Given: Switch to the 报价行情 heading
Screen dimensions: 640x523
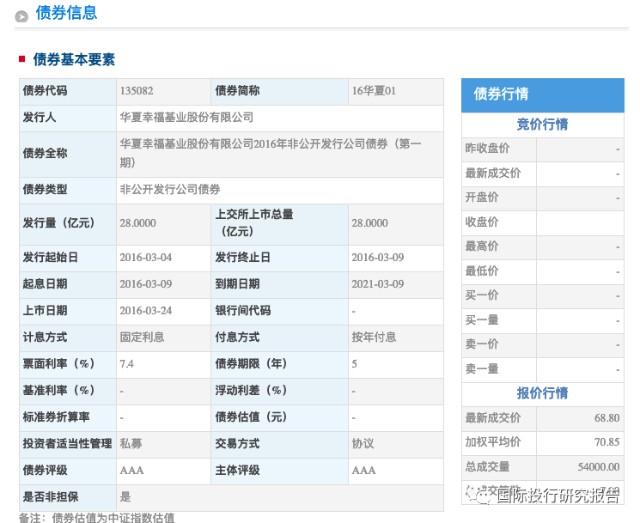Looking at the screenshot, I should (542, 393).
